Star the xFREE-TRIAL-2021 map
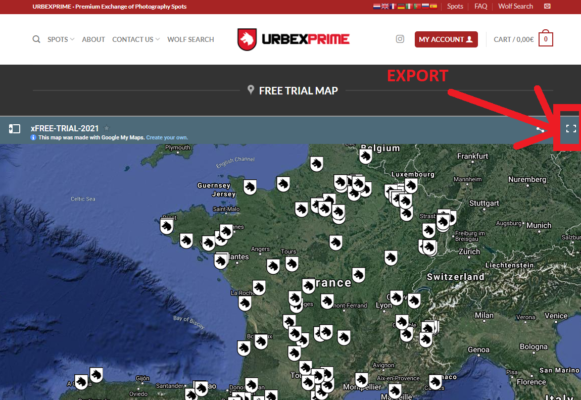The image size is (581, 400). point(107,128)
